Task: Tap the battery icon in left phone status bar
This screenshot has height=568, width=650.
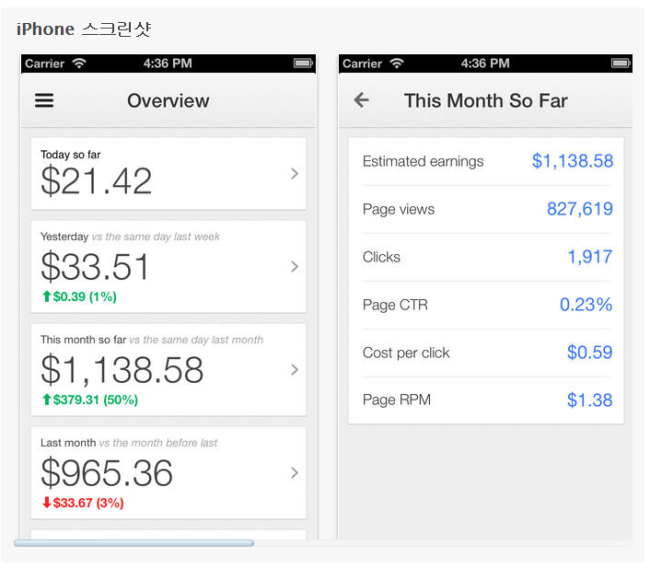Action: [303, 63]
